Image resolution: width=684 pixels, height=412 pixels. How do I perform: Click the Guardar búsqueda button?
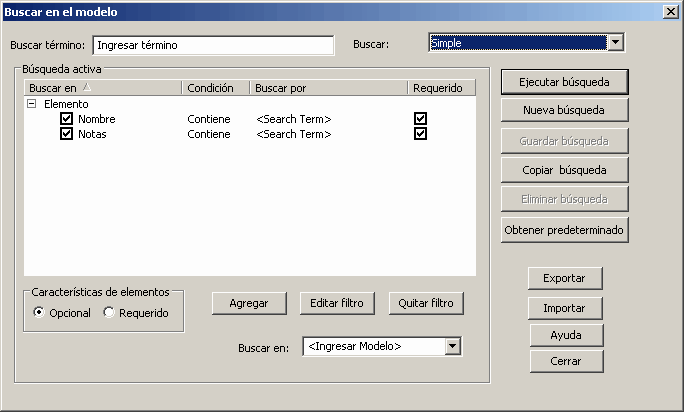point(564,141)
